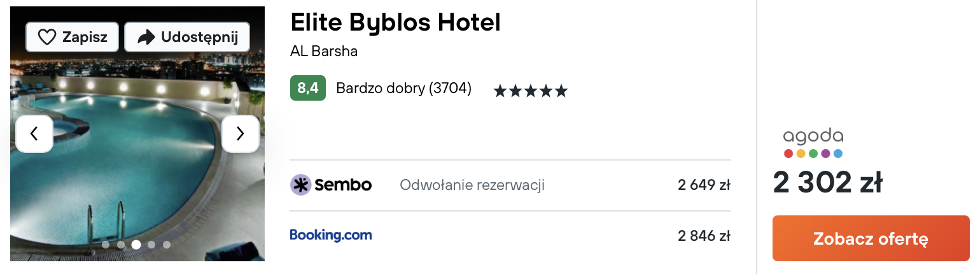Image resolution: width=980 pixels, height=274 pixels.
Task: Click the five-star rating icons
Action: [530, 91]
